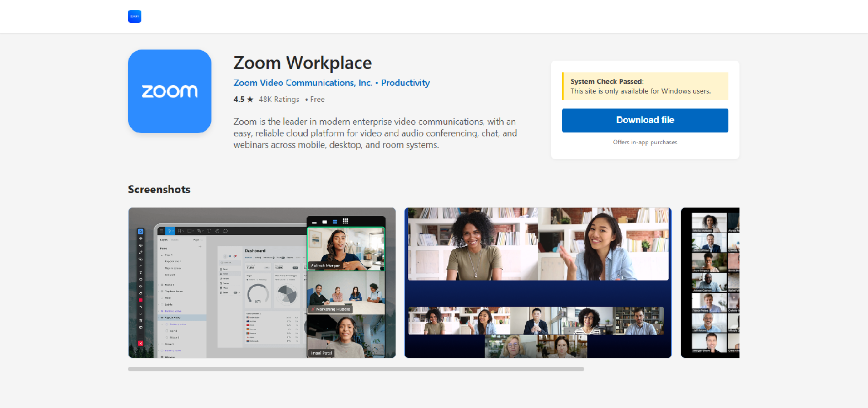
Task: Click the "Screenshots" section heading
Action: (159, 189)
